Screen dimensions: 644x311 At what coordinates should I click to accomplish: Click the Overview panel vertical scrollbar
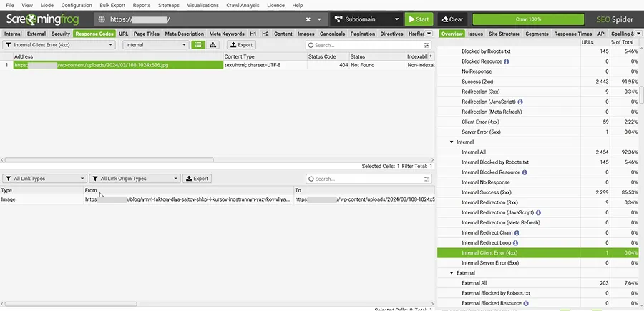(x=642, y=94)
